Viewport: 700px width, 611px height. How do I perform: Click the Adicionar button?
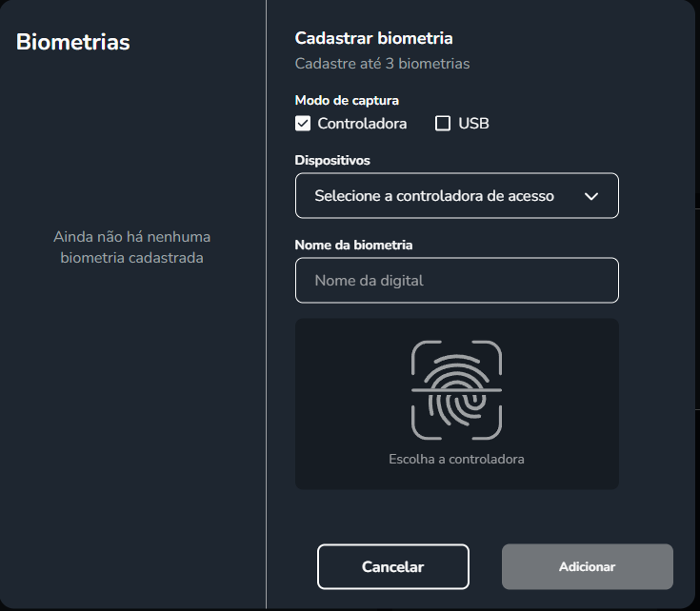[587, 566]
